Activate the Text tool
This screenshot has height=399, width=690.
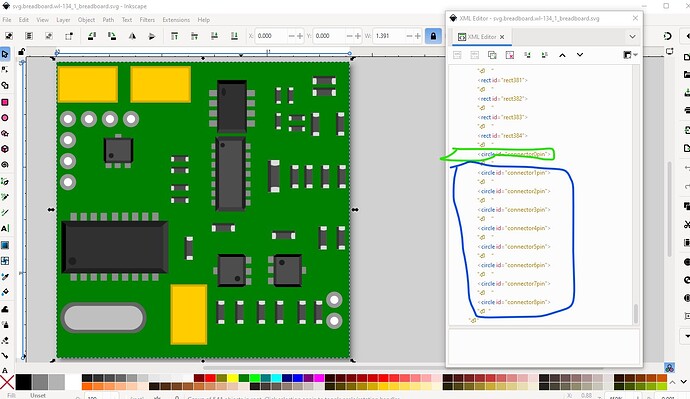click(x=5, y=228)
